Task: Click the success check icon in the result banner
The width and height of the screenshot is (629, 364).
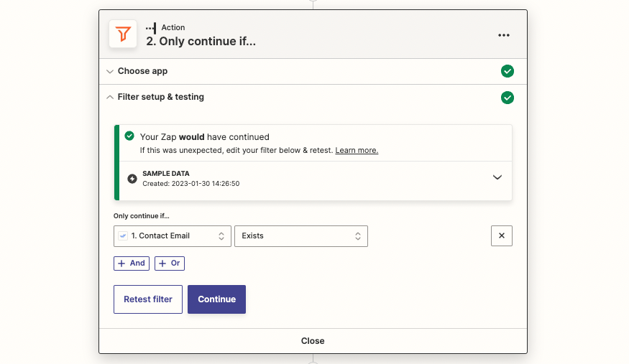Action: pyautogui.click(x=129, y=136)
